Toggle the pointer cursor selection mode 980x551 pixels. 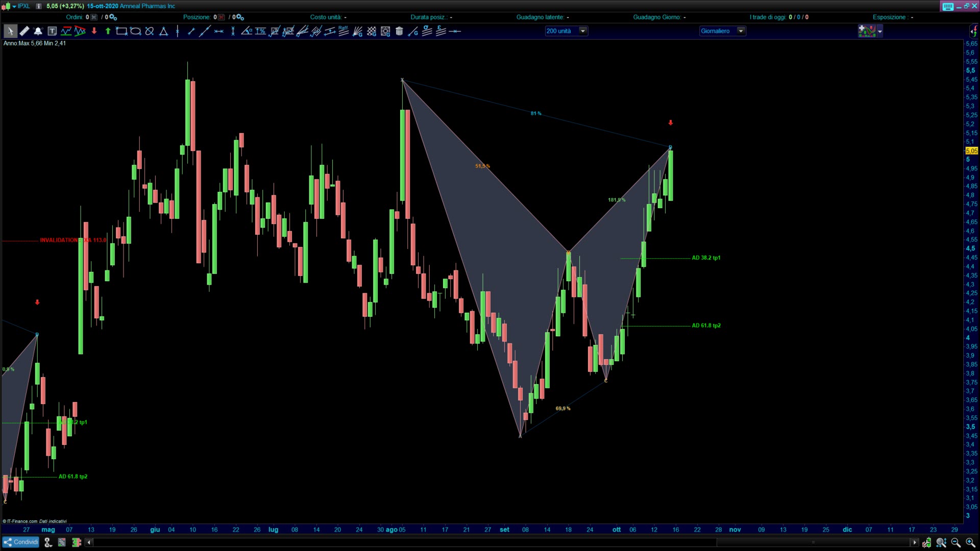pos(10,31)
